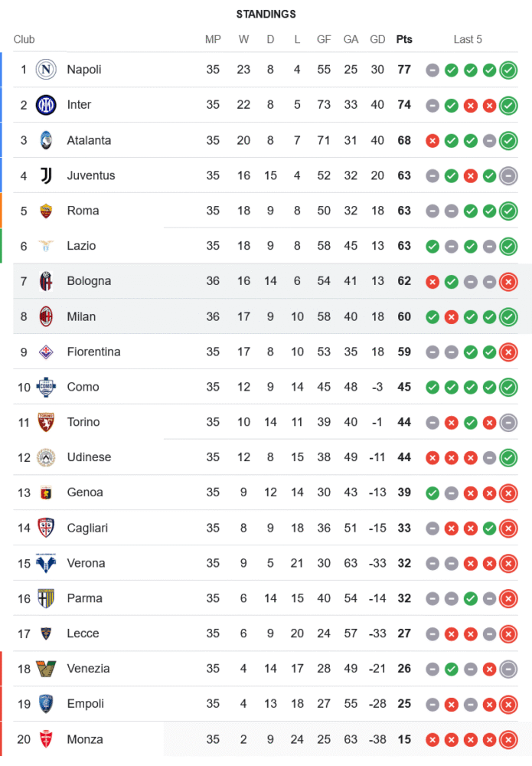Image resolution: width=532 pixels, height=766 pixels.
Task: Click the Milan club crest icon
Action: point(47,316)
